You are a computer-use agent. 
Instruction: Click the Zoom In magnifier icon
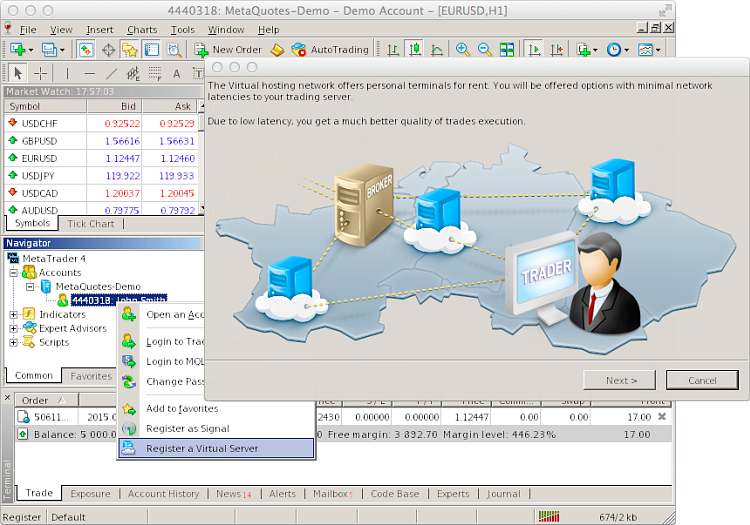click(462, 49)
